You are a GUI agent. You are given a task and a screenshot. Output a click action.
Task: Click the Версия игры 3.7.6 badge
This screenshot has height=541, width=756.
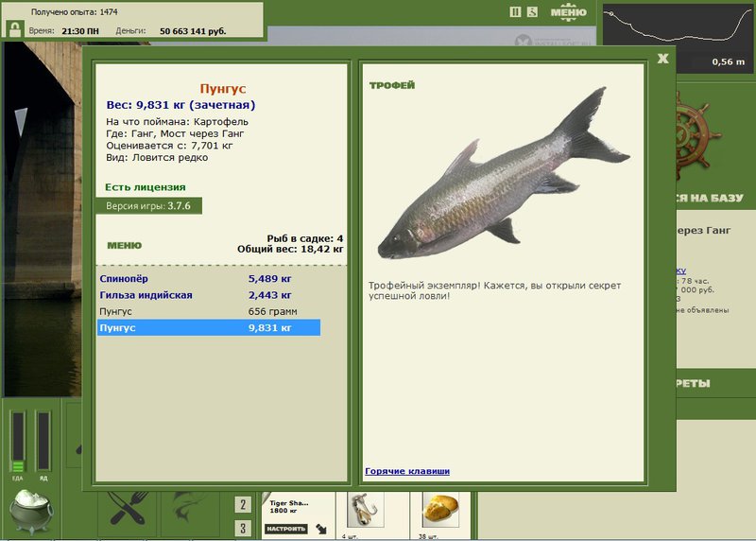point(148,206)
